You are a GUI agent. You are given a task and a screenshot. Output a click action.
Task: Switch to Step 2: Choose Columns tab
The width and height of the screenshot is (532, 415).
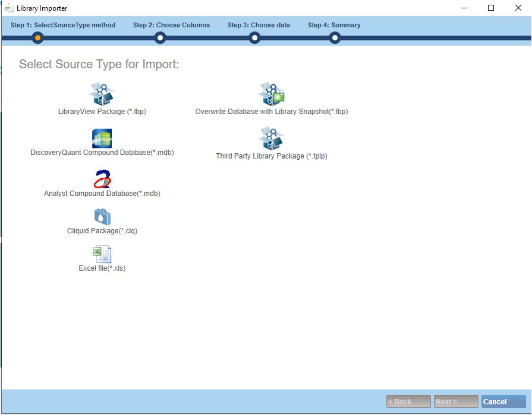point(171,25)
